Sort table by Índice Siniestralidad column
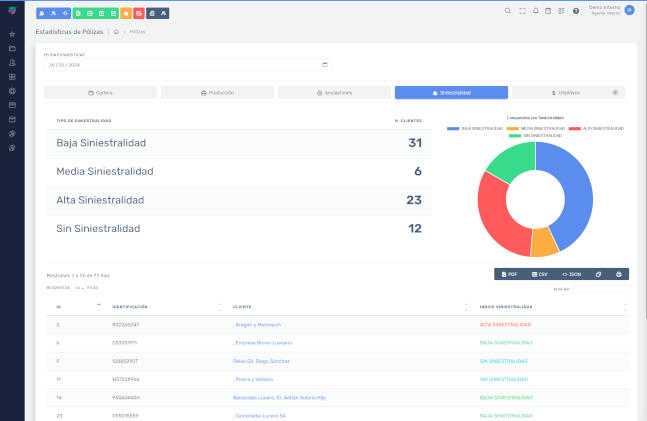This screenshot has width=647, height=421. (624, 307)
